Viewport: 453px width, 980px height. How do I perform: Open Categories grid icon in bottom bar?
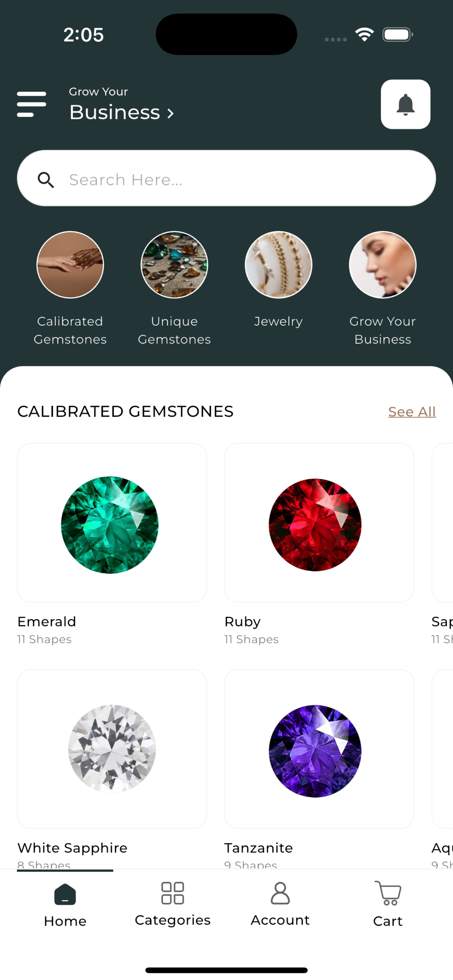pyautogui.click(x=173, y=893)
